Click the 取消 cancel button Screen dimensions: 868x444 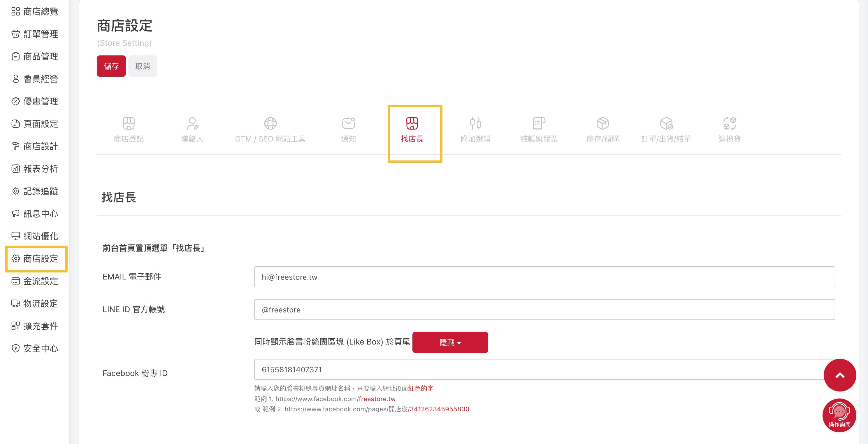[x=143, y=66]
